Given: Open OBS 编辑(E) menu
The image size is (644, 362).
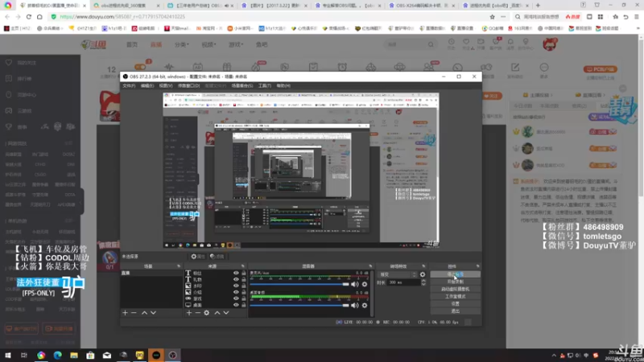Looking at the screenshot, I should point(147,86).
